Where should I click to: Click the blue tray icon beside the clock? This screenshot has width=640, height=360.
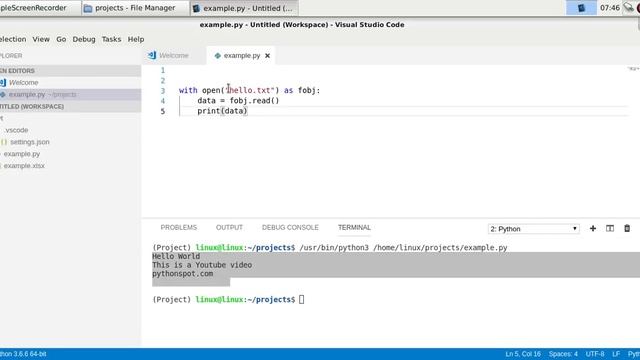[x=581, y=8]
